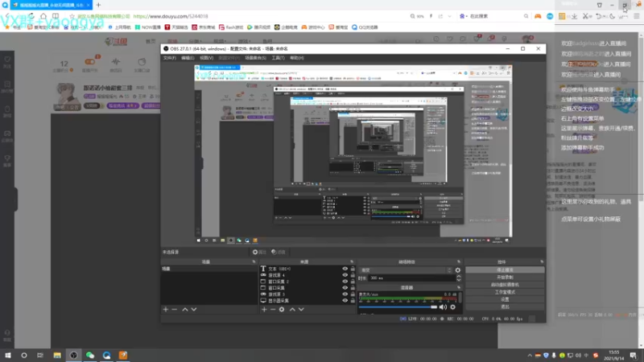
Task: Open source properties gear under source list
Action: (x=282, y=310)
